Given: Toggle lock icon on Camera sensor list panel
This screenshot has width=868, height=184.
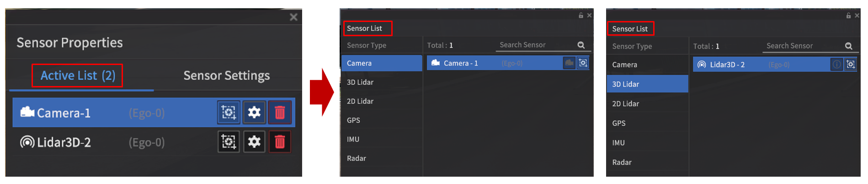Looking at the screenshot, I should pyautogui.click(x=581, y=16).
